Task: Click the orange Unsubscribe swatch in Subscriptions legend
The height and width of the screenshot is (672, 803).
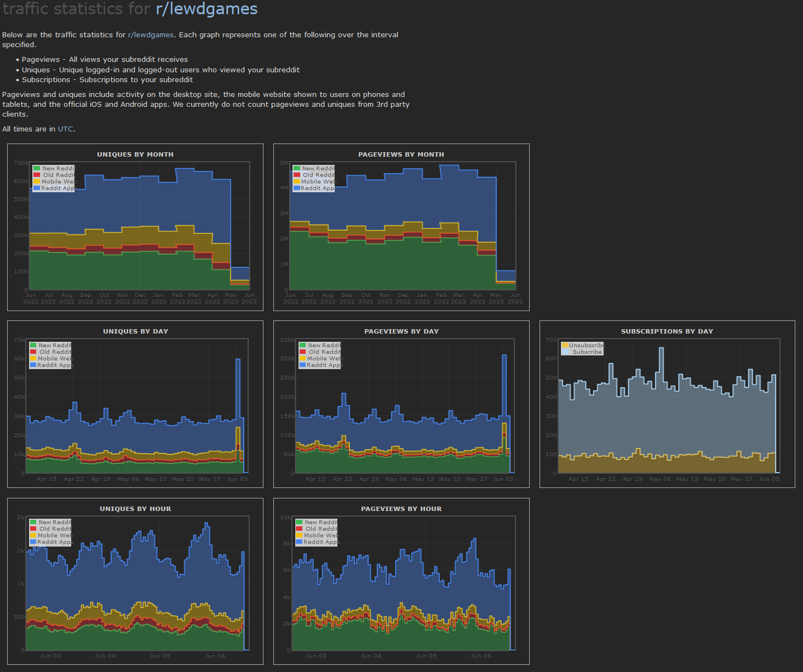Action: [x=565, y=346]
